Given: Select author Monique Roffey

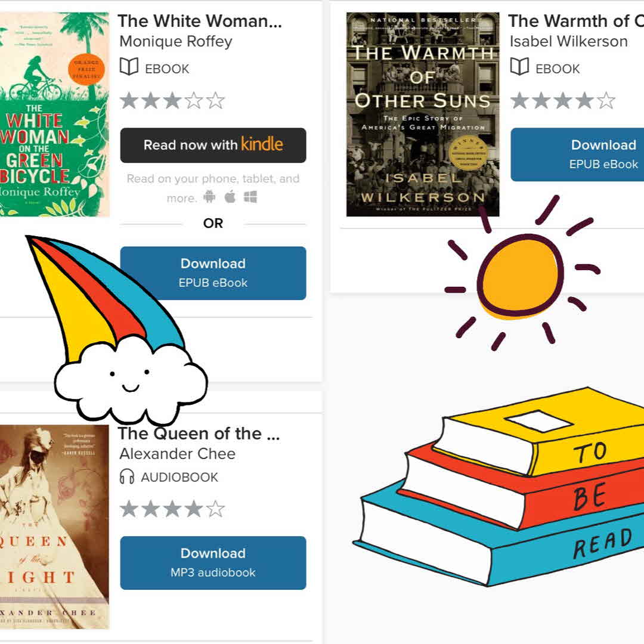Looking at the screenshot, I should tap(176, 42).
